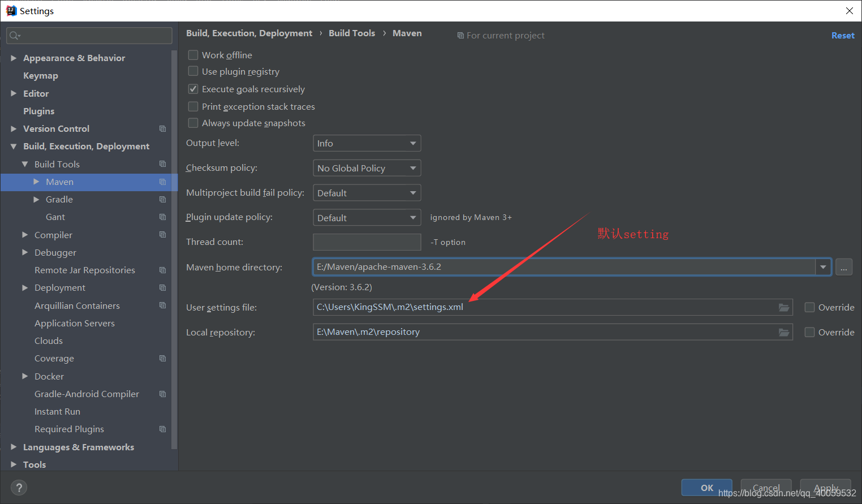Click the project-level icon beside Remote Jar Repositories
This screenshot has height=504, width=862.
162,270
